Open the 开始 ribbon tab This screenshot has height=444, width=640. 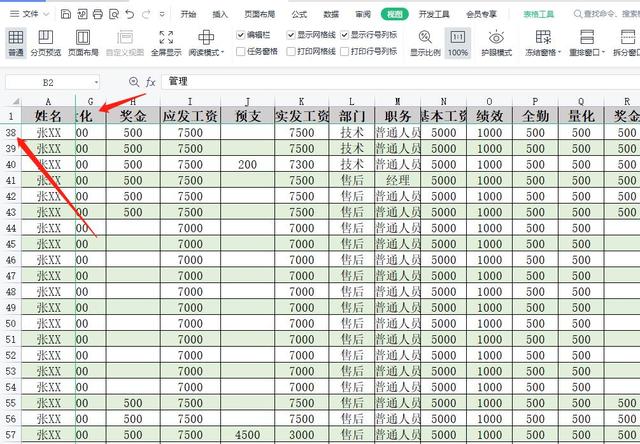coord(188,14)
